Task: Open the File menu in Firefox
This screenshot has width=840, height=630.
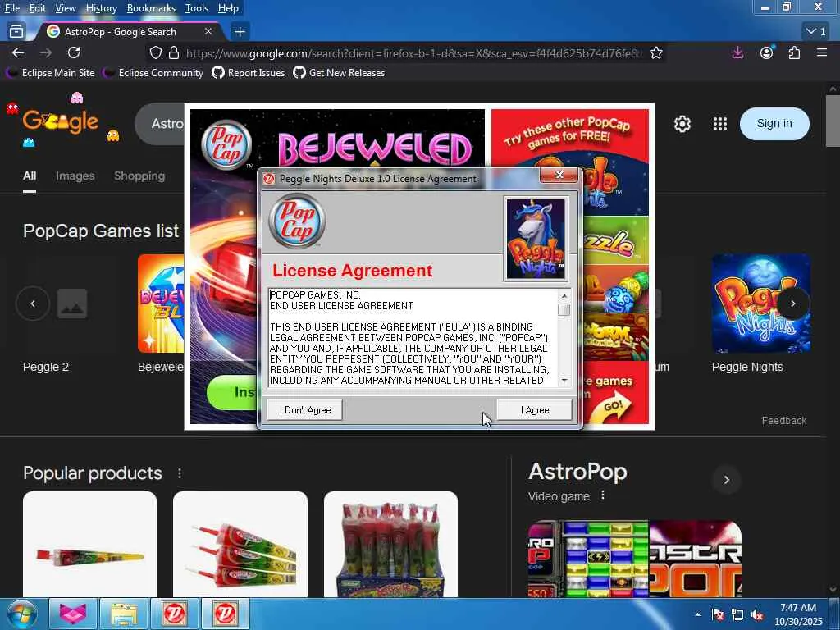Action: click(11, 8)
